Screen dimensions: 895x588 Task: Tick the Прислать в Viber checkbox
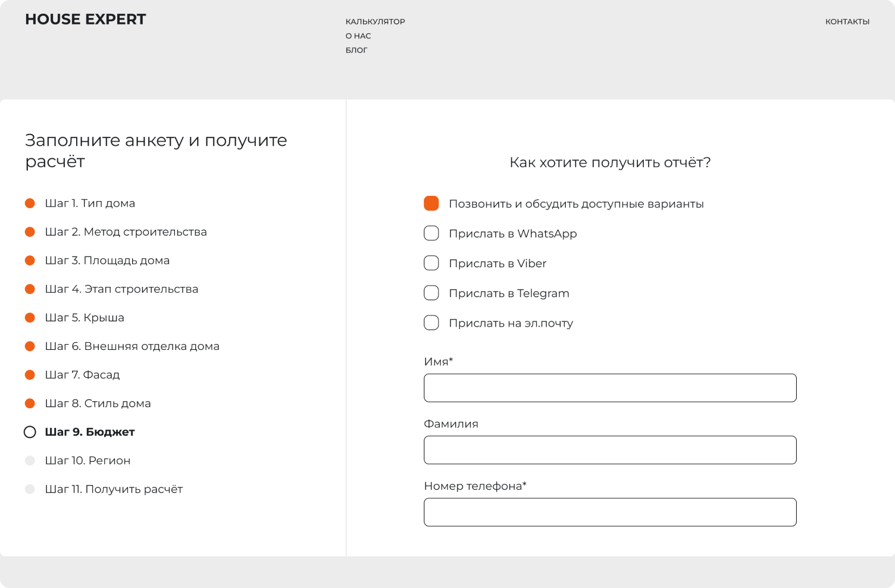coord(431,263)
